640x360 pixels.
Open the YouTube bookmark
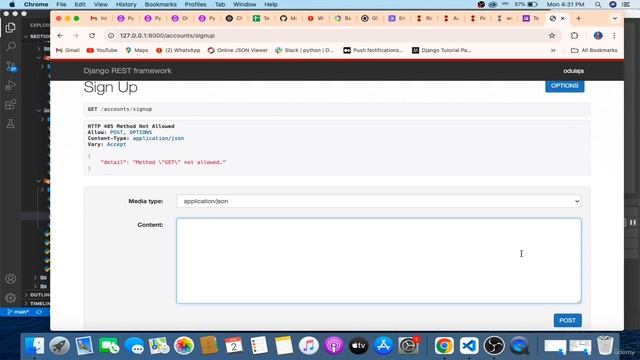(102, 50)
